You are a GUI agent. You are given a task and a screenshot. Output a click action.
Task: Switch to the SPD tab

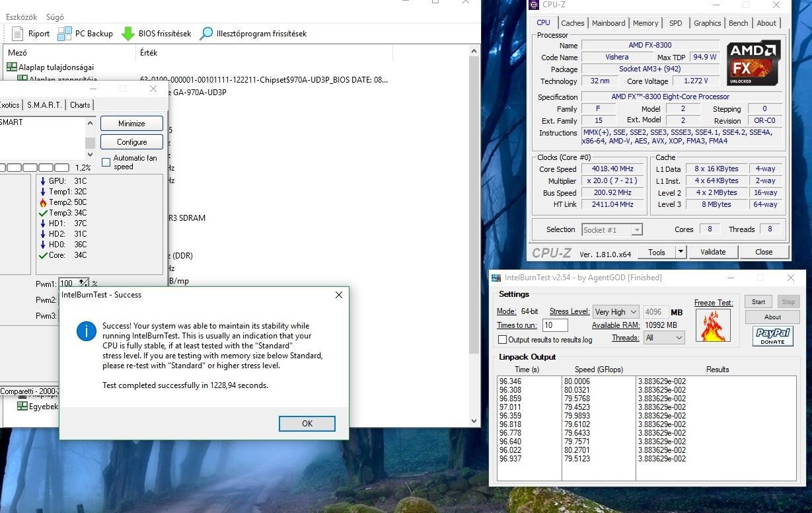675,23
